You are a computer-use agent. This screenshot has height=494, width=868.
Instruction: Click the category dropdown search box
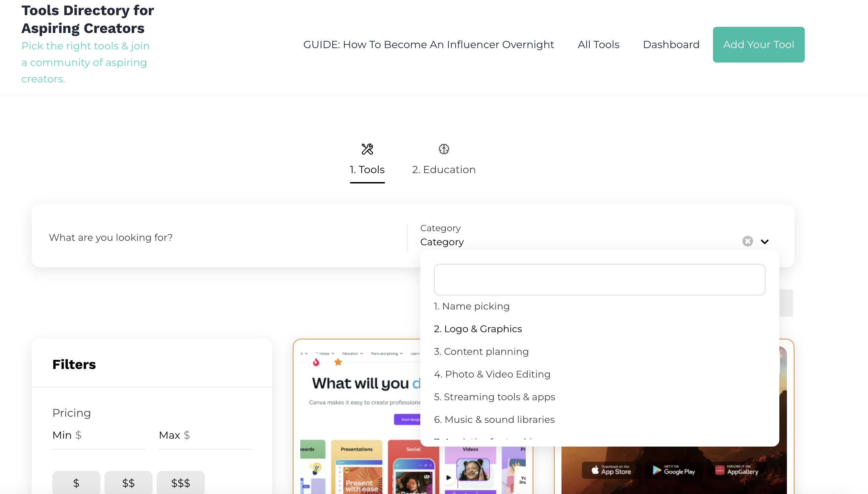point(600,280)
